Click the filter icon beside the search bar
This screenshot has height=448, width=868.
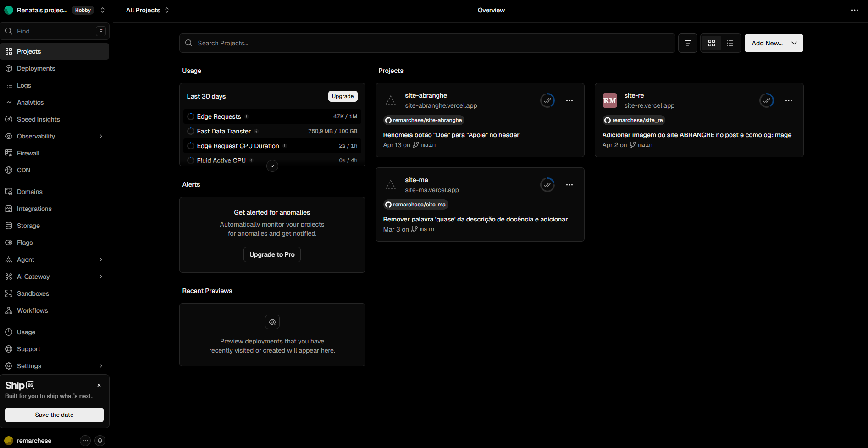point(687,43)
